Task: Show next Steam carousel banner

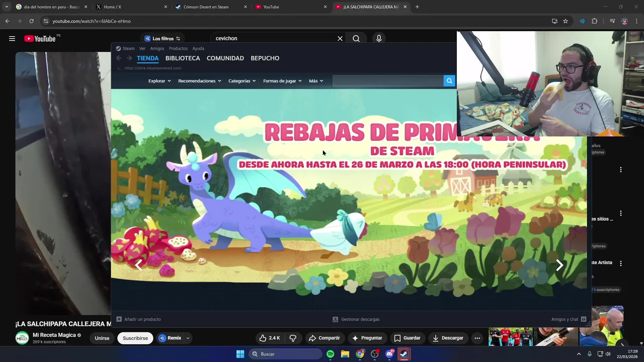Action: pos(559,265)
